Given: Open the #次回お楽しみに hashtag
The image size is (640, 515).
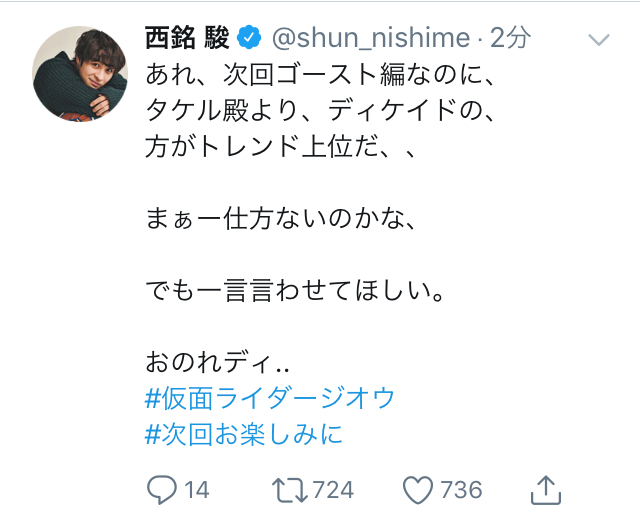Looking at the screenshot, I should pos(244,435).
